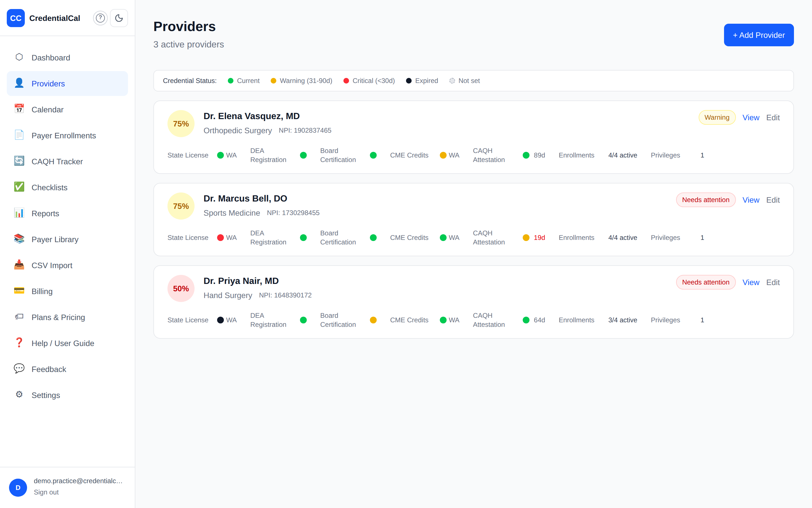Open the Feedback page
This screenshot has height=508, width=812.
point(67,369)
